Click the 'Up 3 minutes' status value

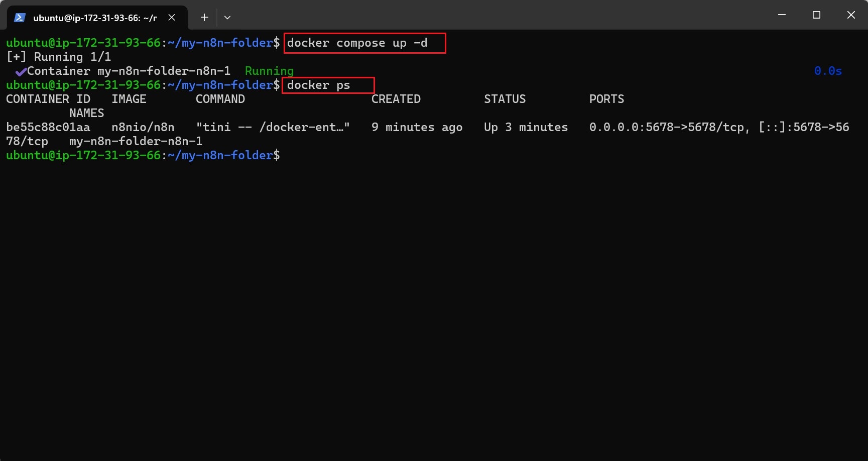(x=526, y=128)
